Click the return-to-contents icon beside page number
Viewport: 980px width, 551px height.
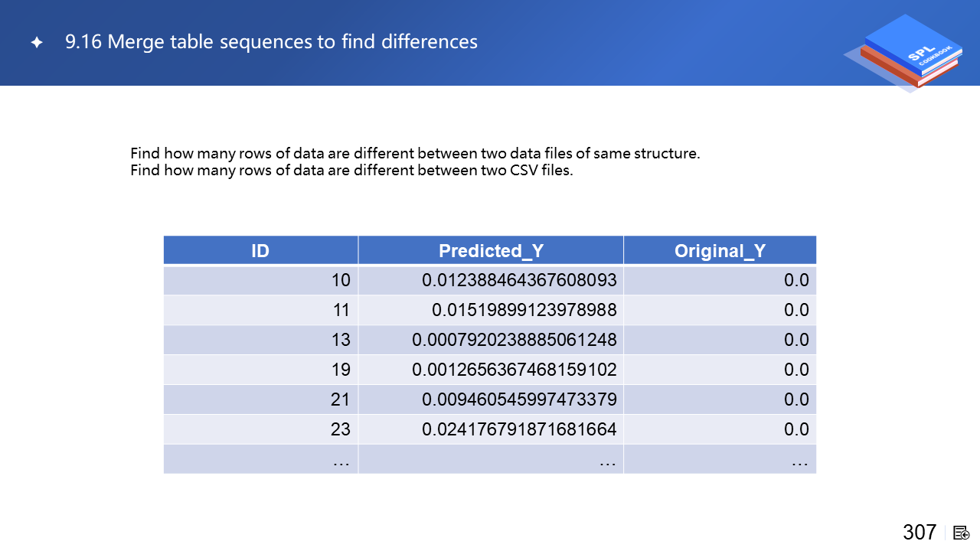click(x=962, y=533)
